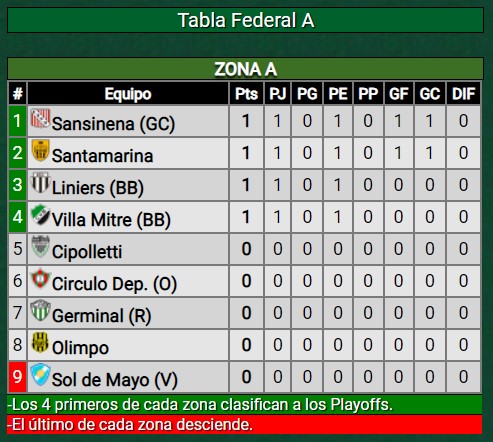Select the Liniers (BB) striped crest
Viewport: 493px width, 442px height.
point(41,182)
